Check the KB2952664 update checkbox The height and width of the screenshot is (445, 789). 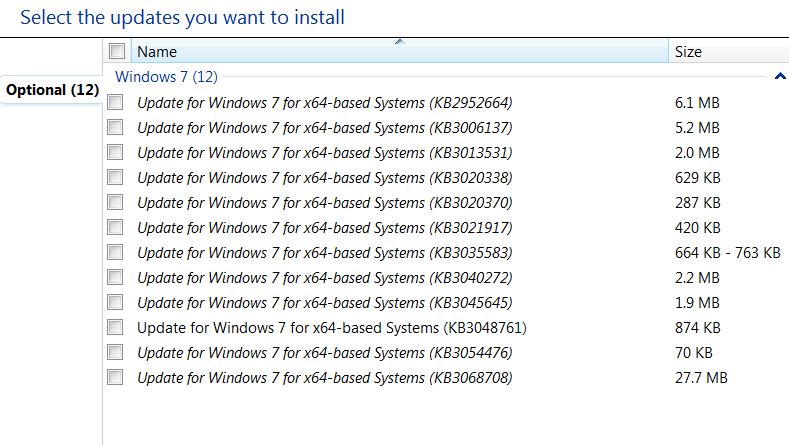[x=115, y=102]
